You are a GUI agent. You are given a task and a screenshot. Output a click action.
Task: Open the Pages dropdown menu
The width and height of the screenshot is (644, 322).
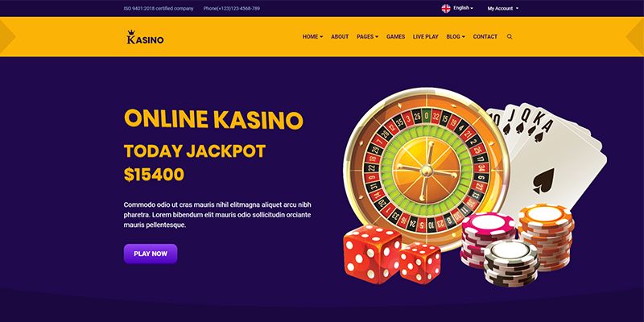[368, 36]
